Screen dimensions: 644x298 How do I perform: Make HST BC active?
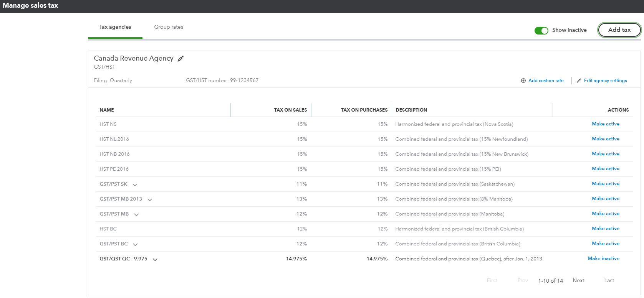[x=606, y=229]
